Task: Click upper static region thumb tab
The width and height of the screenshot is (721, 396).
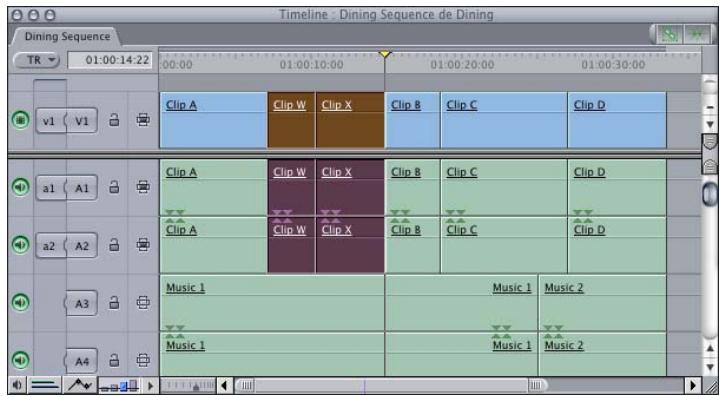Action: (x=710, y=141)
